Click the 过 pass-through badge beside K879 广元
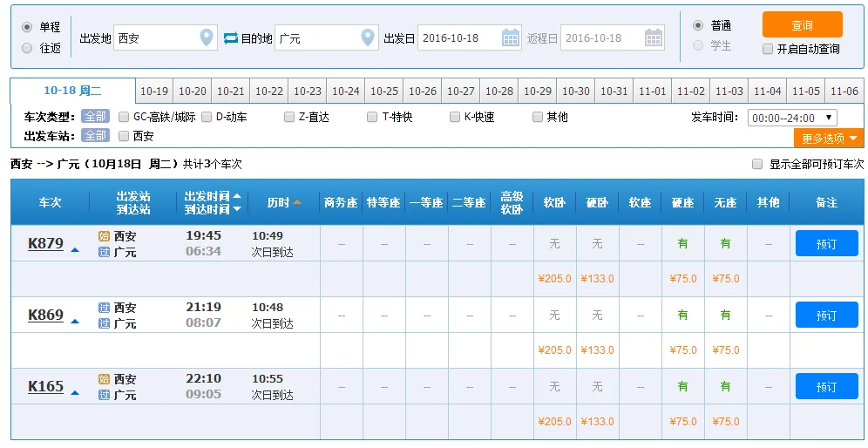868x448 pixels. 104,252
